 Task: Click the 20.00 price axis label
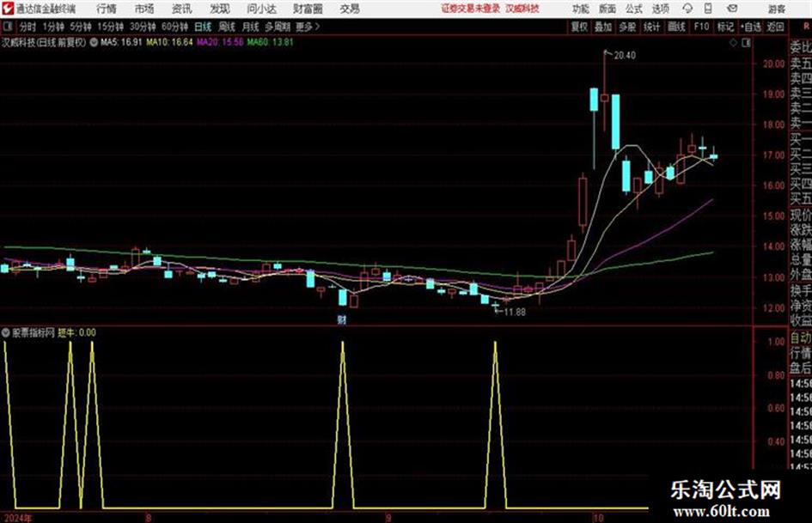click(773, 64)
